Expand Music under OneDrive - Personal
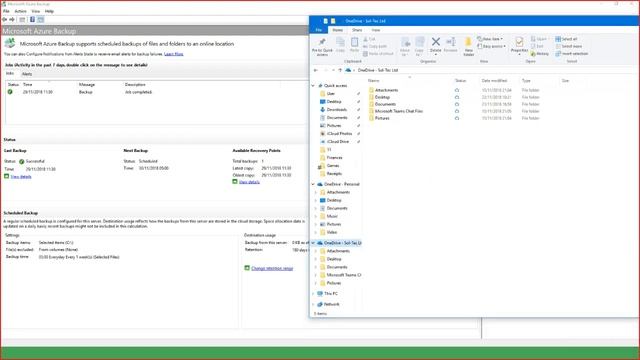 [x=316, y=216]
